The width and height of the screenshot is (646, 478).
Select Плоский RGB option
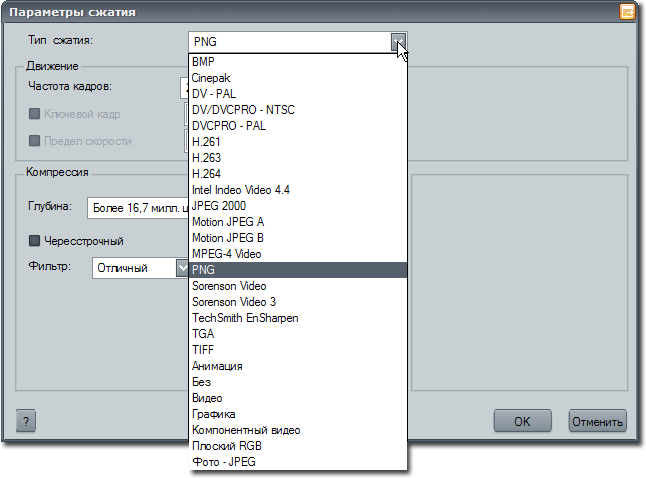[225, 446]
